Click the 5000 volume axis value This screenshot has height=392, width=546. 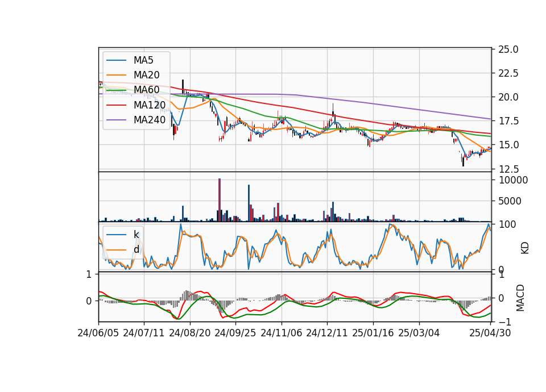(510, 201)
